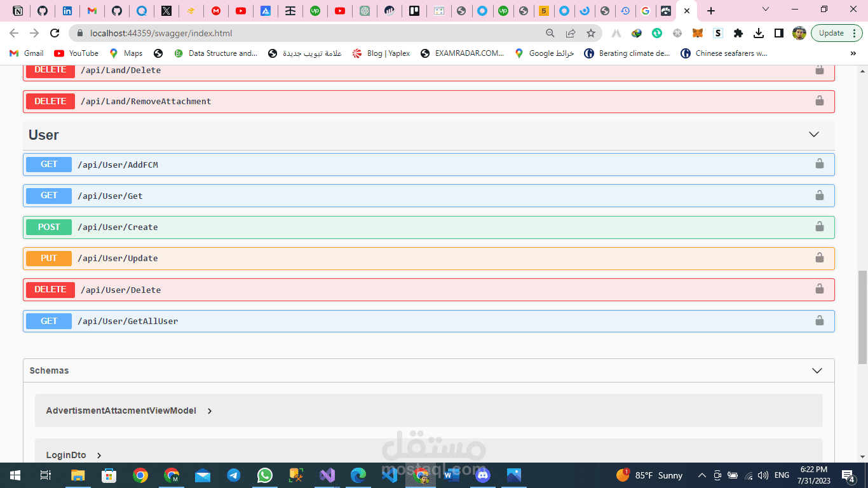Switch to the LinkedIn tab
The image size is (868, 488).
(67, 11)
